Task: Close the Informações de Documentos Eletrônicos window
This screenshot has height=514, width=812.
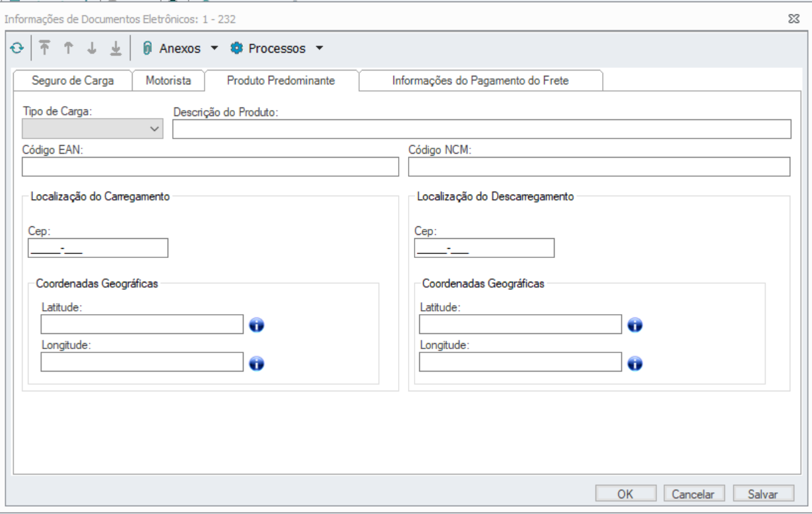Action: [794, 19]
